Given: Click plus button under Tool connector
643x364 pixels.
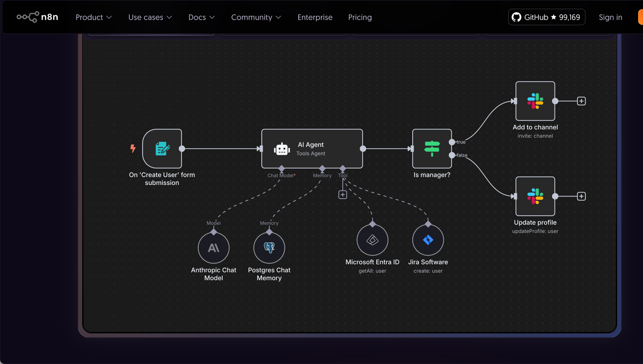Looking at the screenshot, I should pyautogui.click(x=342, y=195).
